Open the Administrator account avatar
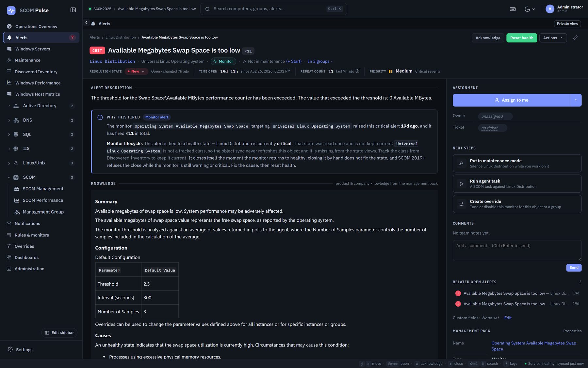The image size is (588, 368). (x=550, y=9)
